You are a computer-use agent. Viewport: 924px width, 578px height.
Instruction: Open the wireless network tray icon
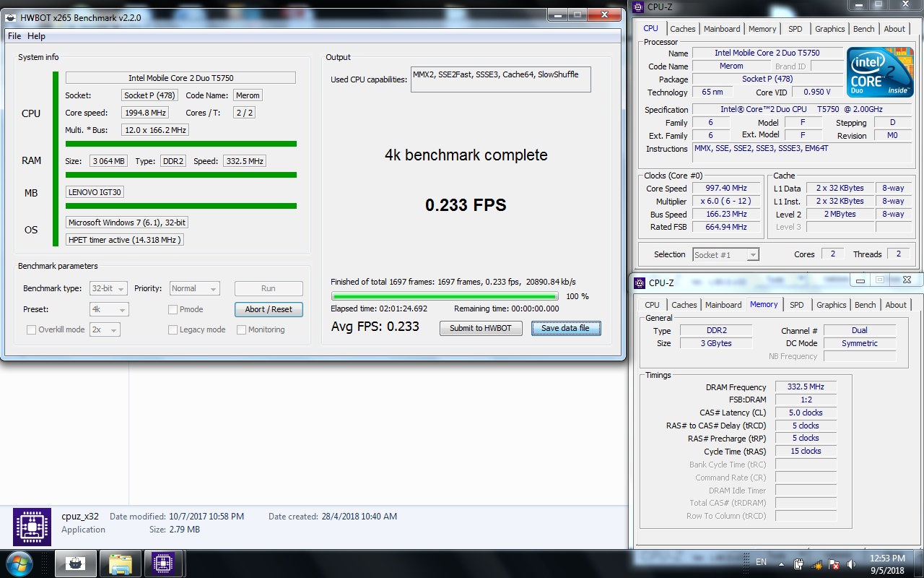pyautogui.click(x=817, y=564)
